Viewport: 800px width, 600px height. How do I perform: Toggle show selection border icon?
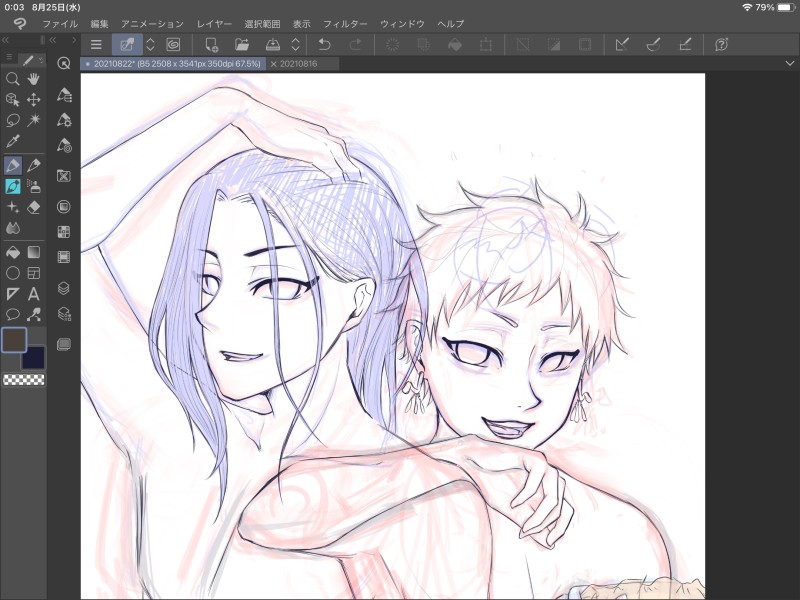point(585,45)
